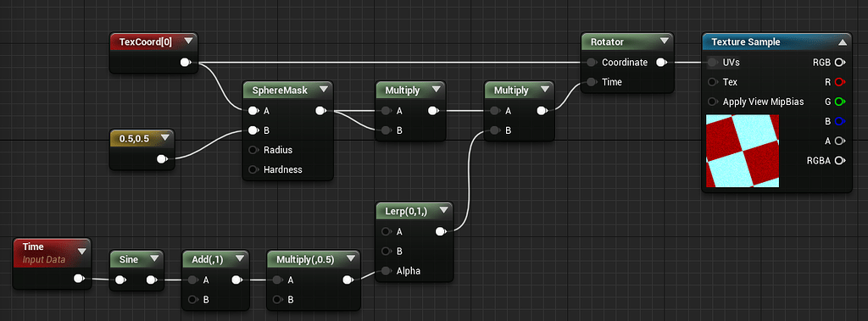Click the Multiply(,0.5) A input pin

pyautogui.click(x=278, y=280)
